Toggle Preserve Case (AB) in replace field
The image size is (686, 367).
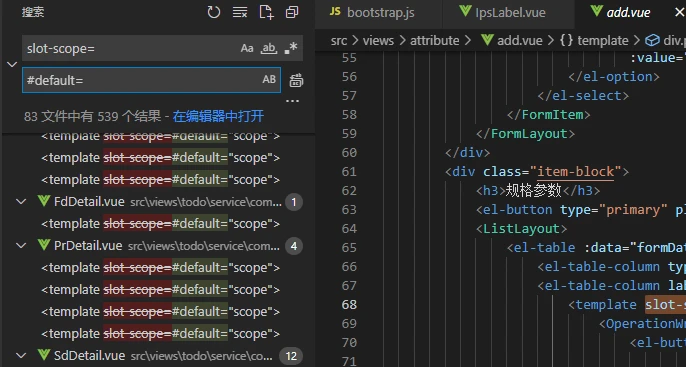(x=269, y=79)
